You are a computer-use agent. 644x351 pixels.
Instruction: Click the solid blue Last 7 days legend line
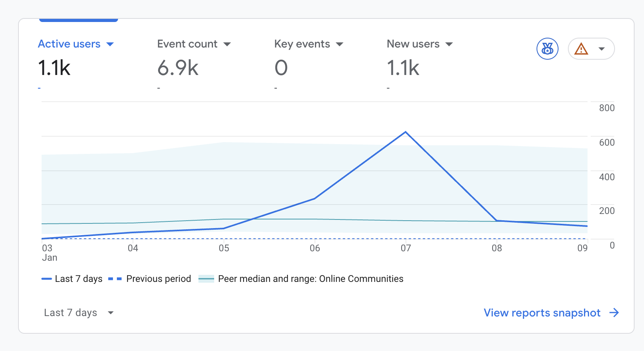(x=47, y=279)
